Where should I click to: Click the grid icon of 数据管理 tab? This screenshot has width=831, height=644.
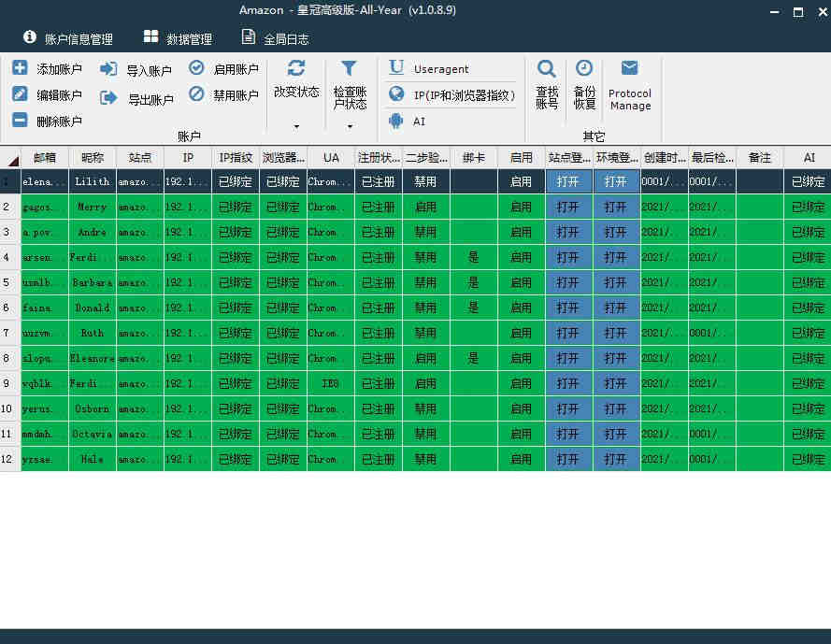pyautogui.click(x=151, y=36)
